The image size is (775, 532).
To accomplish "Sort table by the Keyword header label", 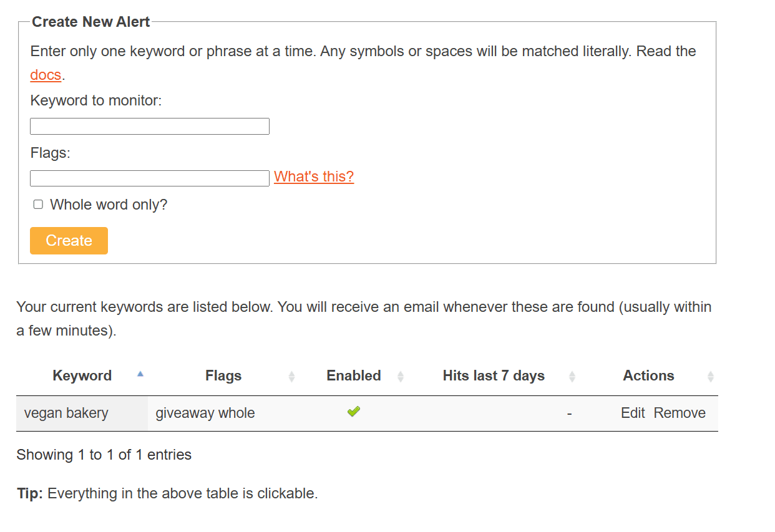I will pyautogui.click(x=82, y=375).
